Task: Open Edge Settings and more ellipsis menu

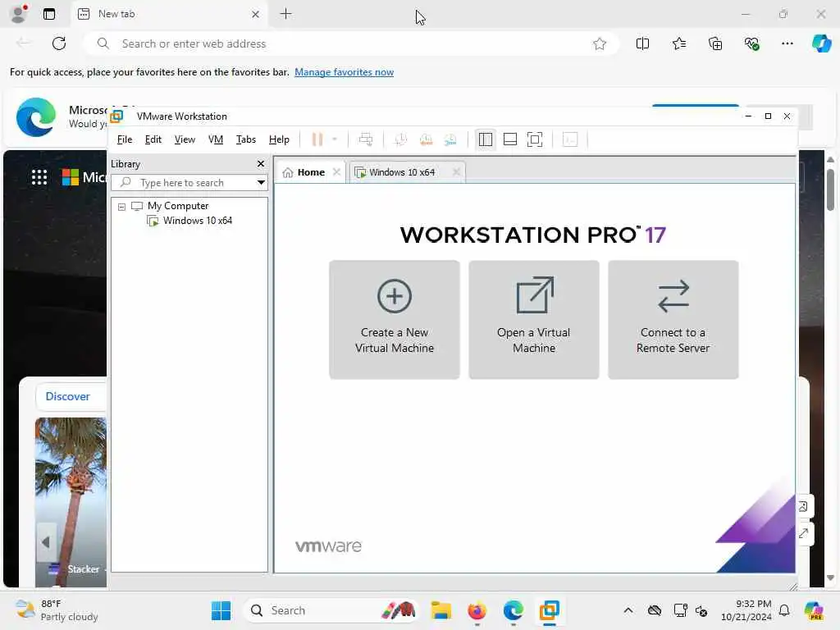Action: pos(787,44)
